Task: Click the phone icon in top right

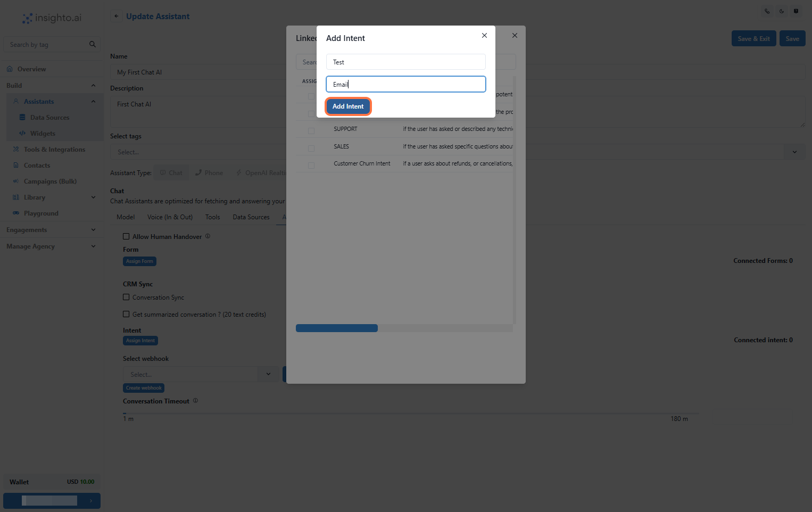Action: click(767, 11)
